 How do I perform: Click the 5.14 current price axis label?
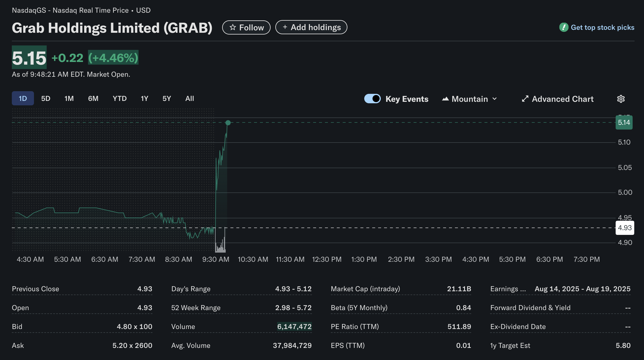coord(624,122)
